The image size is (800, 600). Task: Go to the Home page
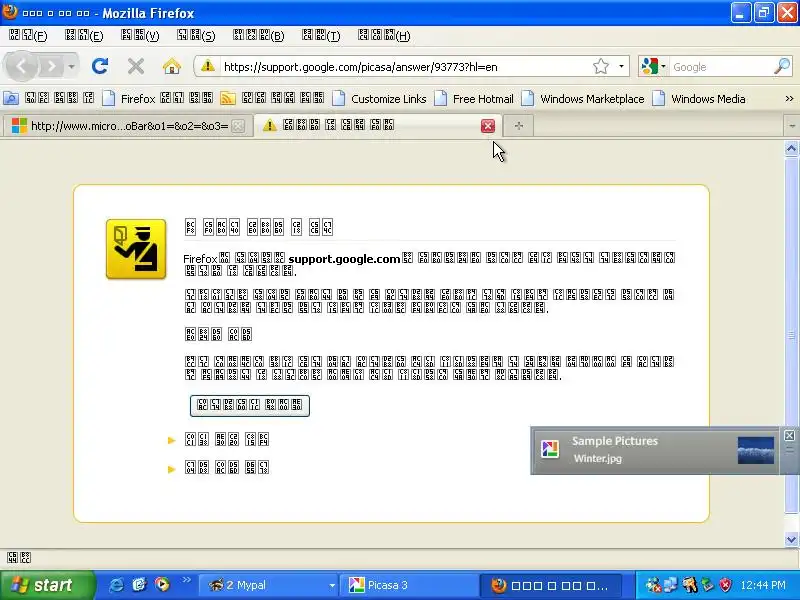[172, 66]
